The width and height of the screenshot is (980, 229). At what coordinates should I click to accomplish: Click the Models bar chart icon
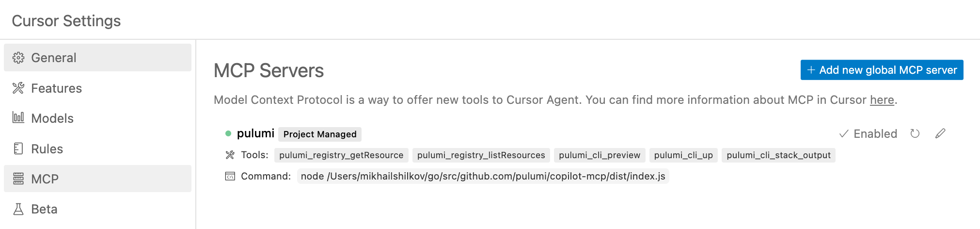click(x=18, y=118)
